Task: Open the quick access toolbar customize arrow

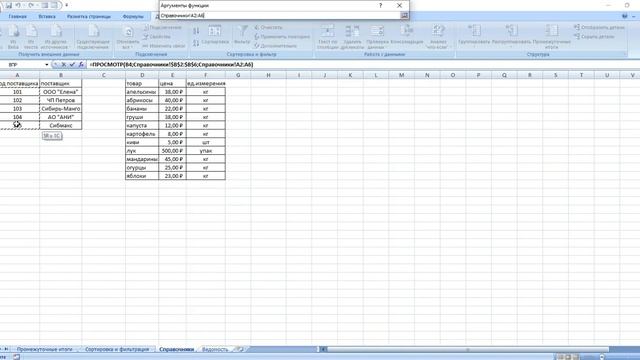Action: tap(67, 5)
